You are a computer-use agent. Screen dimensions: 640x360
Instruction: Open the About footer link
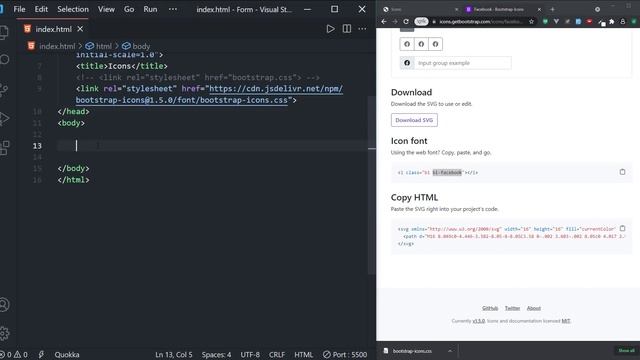(x=533, y=308)
